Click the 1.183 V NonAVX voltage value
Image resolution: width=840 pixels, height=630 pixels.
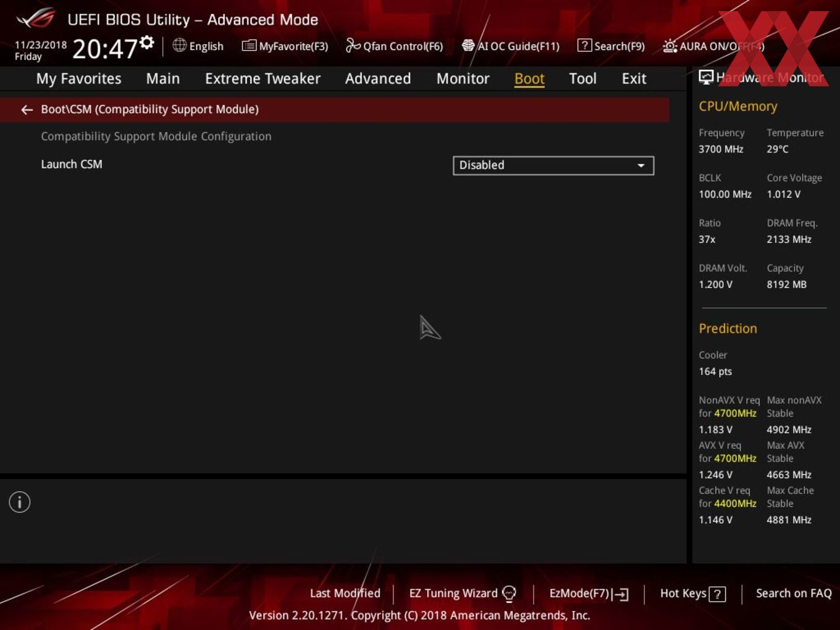click(x=715, y=429)
